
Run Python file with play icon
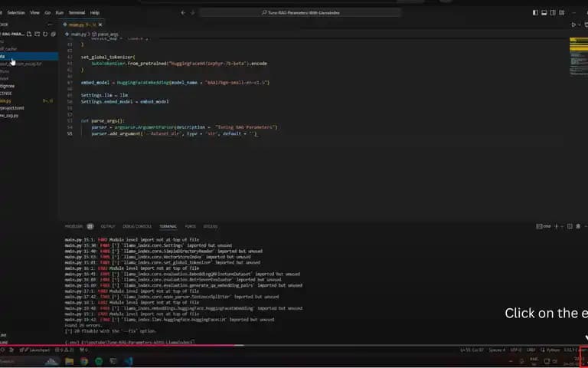[x=573, y=25]
